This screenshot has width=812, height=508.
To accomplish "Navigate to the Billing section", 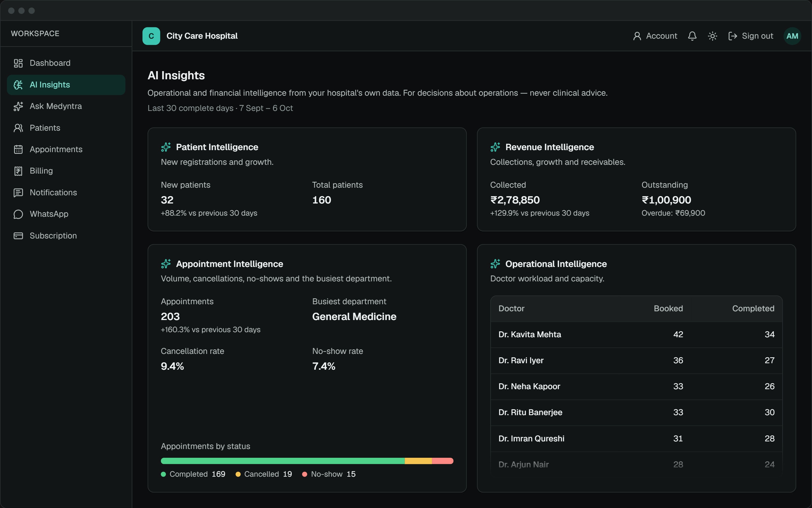I will (66, 171).
